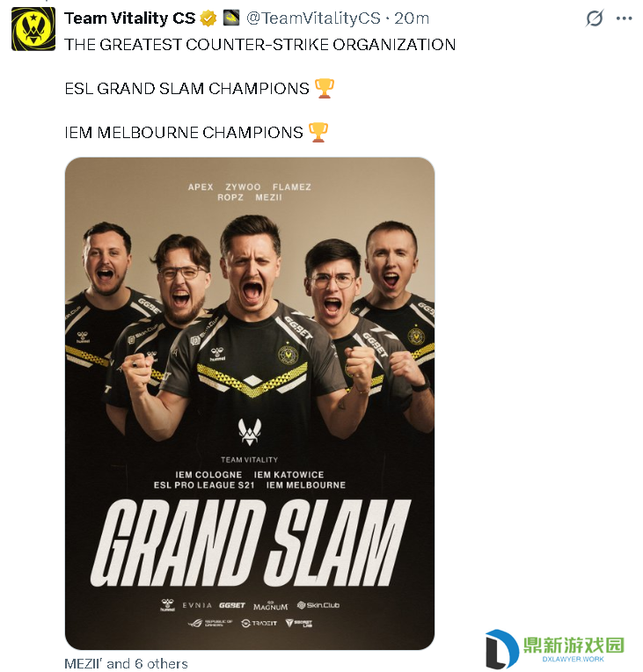This screenshot has height=672, width=643.
Task: Click the TRADEIT sponsor logo
Action: (259, 623)
